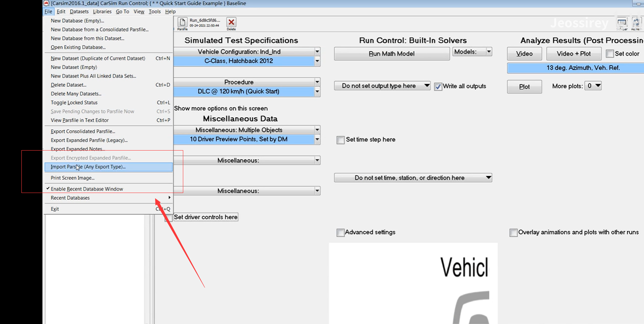Toggle the Sidebar icon in the toolbar
Viewport: 644px width, 324px height.
pos(622,23)
